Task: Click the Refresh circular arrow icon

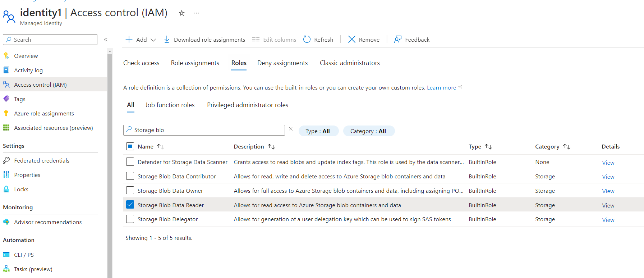Action: pyautogui.click(x=307, y=39)
